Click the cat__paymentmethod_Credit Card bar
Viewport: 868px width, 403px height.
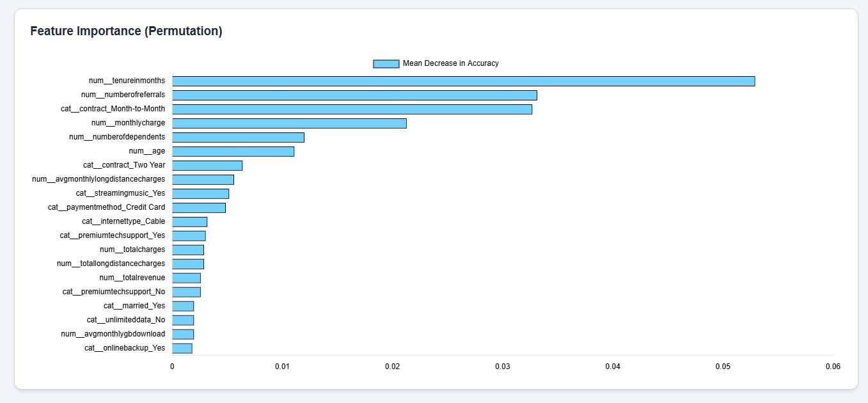click(x=199, y=208)
